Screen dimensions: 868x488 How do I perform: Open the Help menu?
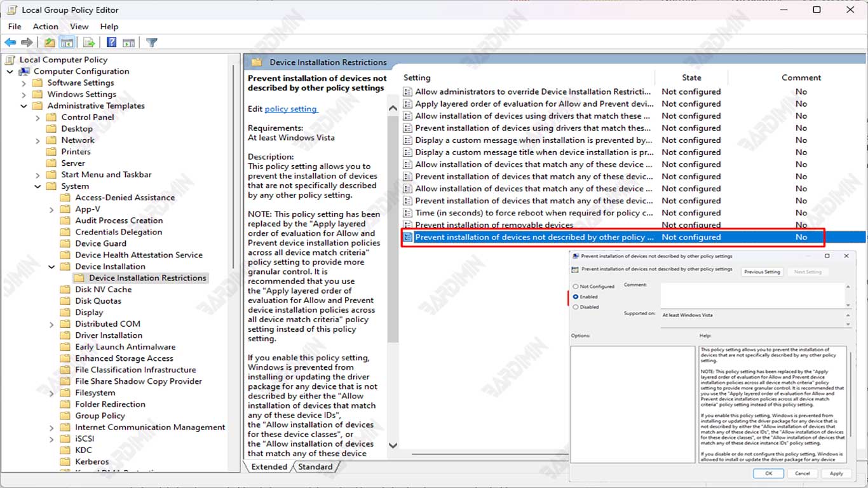point(109,27)
